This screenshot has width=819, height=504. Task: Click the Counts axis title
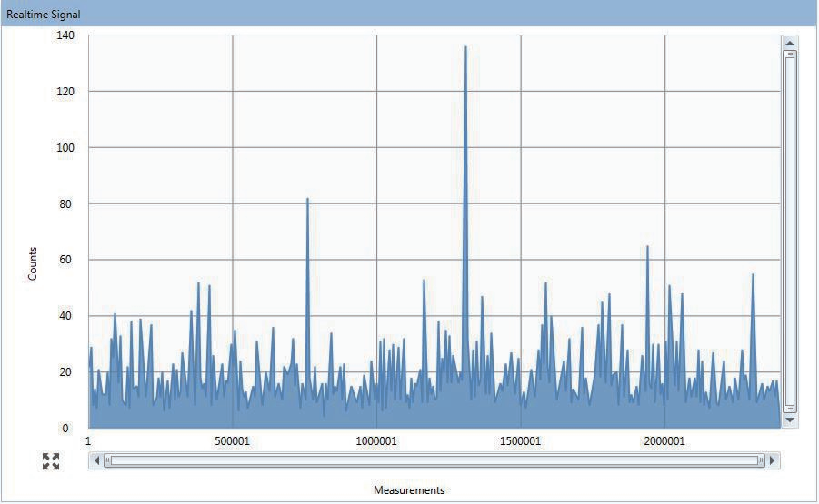coord(33,262)
